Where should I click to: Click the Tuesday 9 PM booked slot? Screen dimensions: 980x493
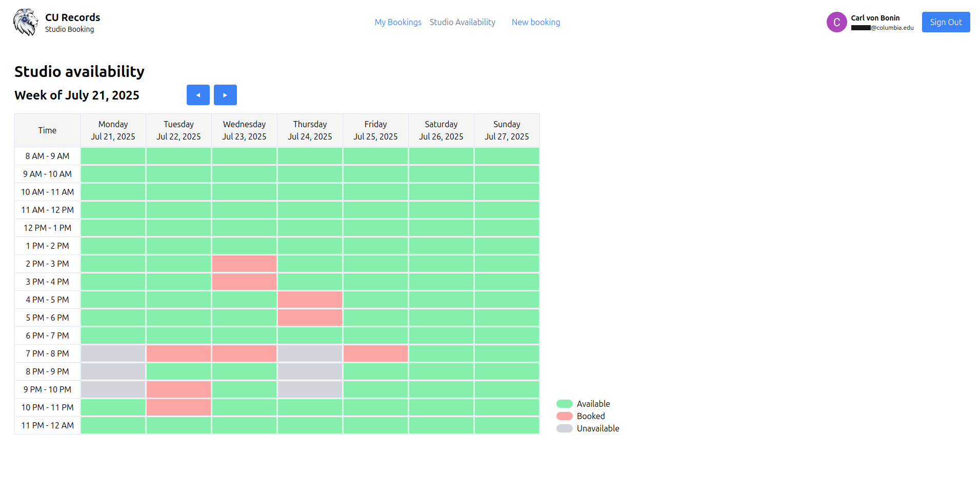click(178, 389)
